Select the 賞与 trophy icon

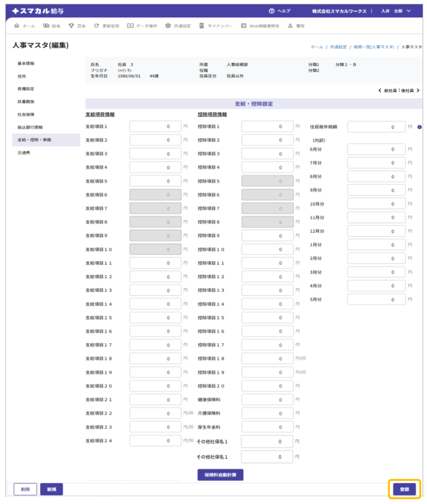click(71, 26)
